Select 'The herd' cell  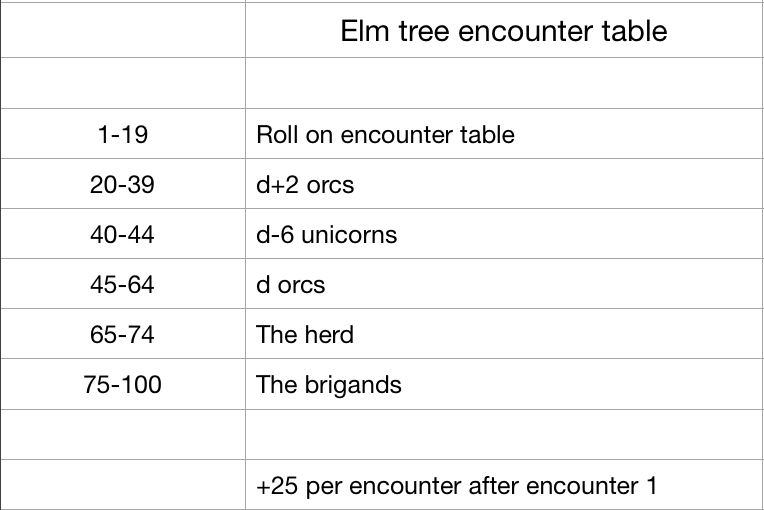click(504, 334)
